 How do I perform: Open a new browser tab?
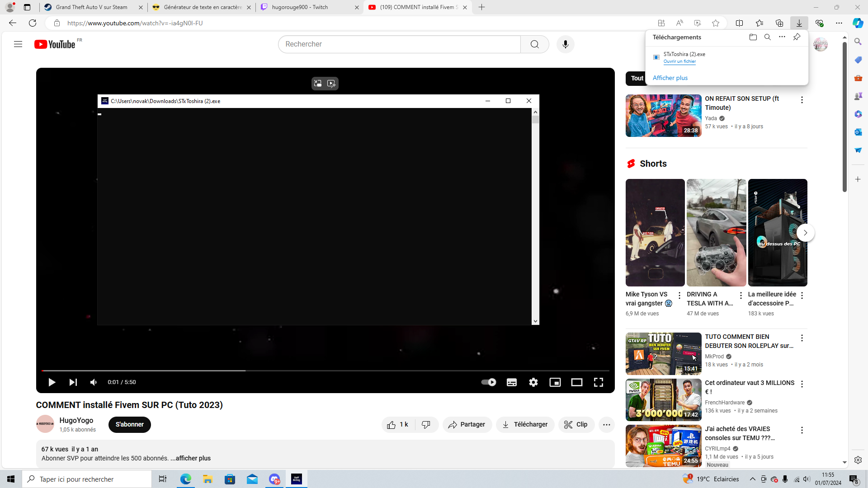(x=482, y=7)
